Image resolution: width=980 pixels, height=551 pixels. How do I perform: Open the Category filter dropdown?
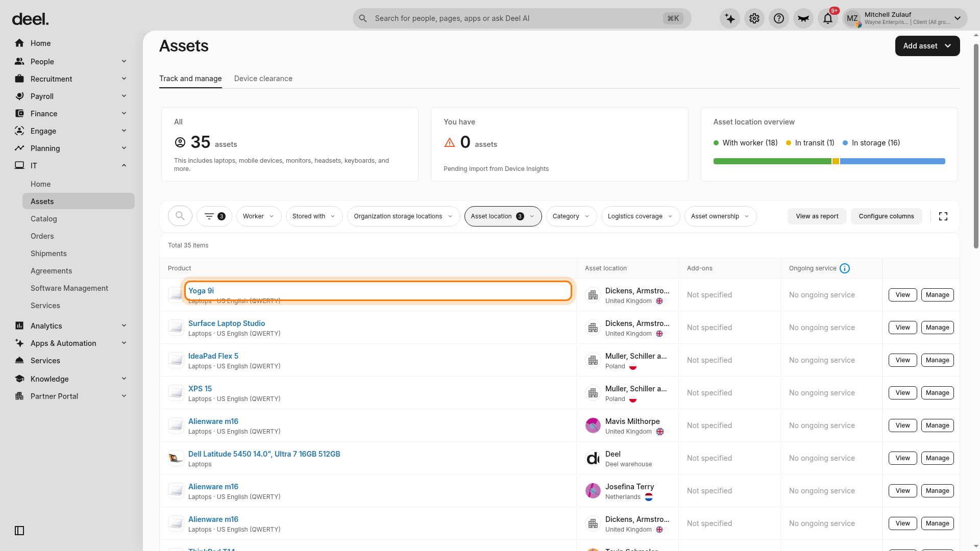point(572,216)
